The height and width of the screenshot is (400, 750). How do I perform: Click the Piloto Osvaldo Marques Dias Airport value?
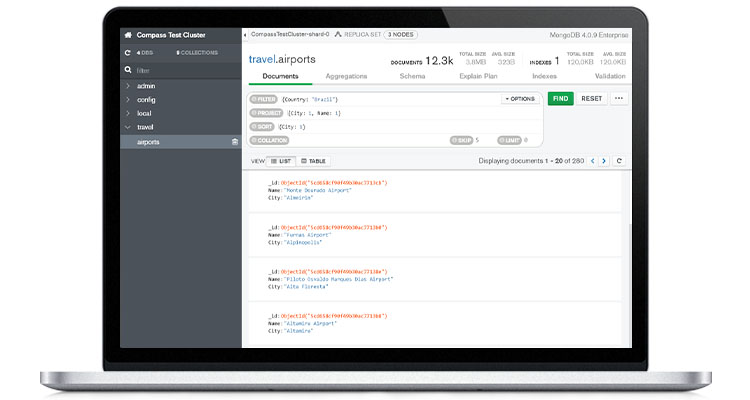point(338,279)
